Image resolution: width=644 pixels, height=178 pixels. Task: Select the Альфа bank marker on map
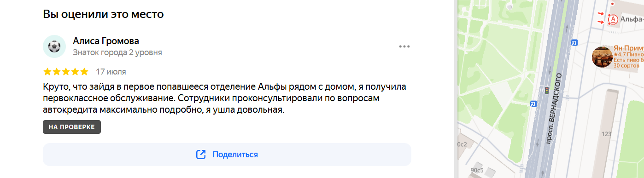coord(613,19)
